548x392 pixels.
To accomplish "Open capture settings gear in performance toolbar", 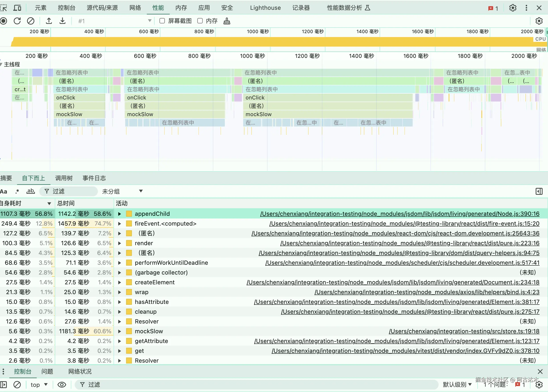I will pos(539,21).
